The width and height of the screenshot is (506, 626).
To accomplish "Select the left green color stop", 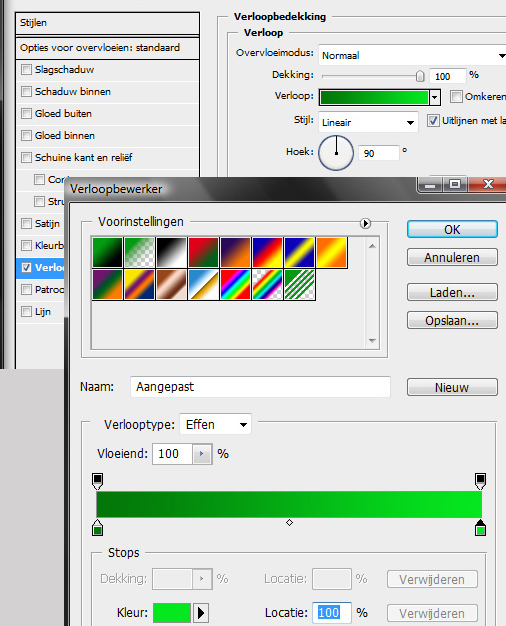I will [97, 528].
